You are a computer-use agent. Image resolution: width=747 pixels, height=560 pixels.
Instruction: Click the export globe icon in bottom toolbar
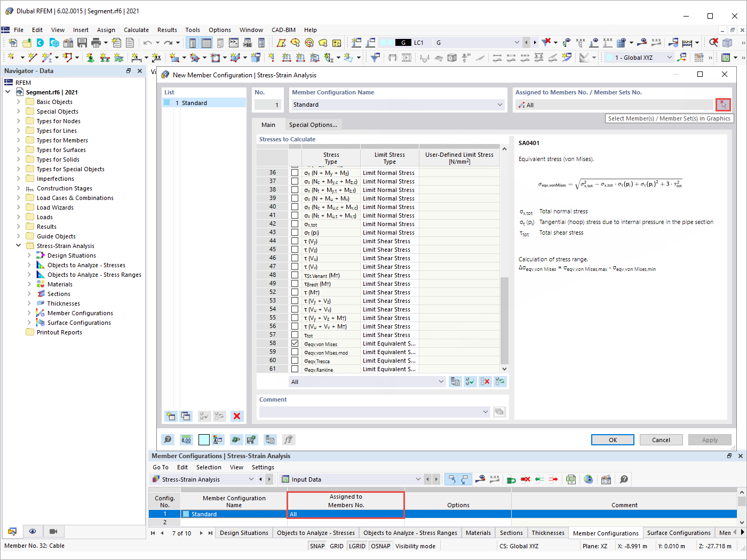[588, 479]
